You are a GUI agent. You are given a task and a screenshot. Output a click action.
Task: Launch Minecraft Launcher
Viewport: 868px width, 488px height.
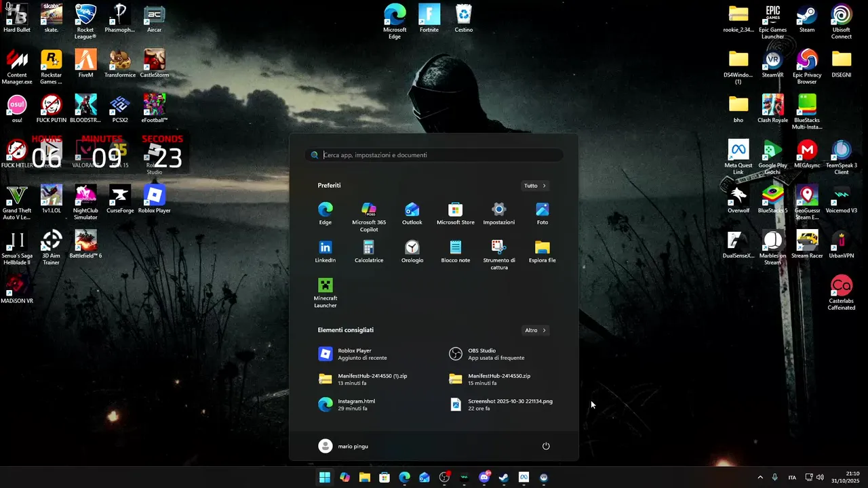pyautogui.click(x=325, y=293)
